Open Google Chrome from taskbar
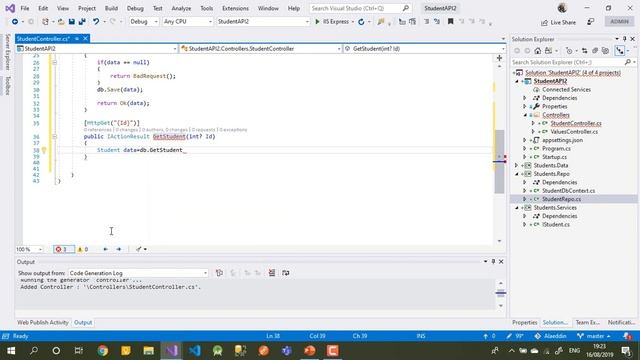Image resolution: width=640 pixels, height=360 pixels. point(102,351)
